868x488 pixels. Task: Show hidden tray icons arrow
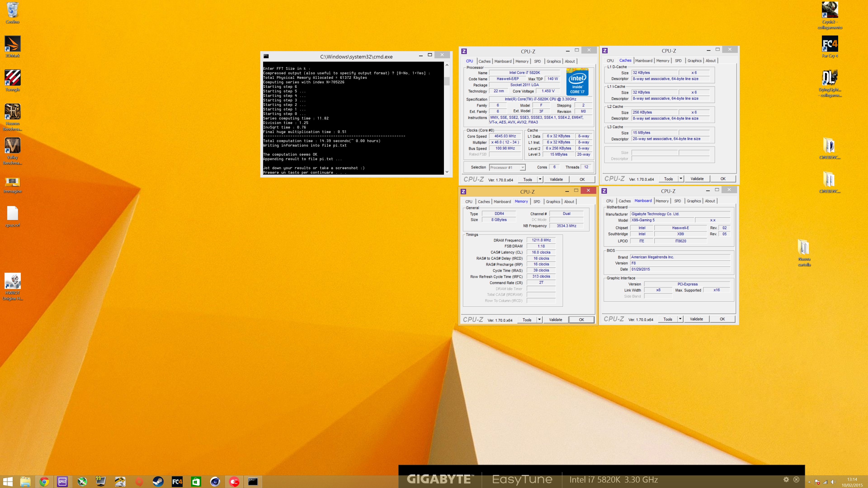pyautogui.click(x=809, y=482)
